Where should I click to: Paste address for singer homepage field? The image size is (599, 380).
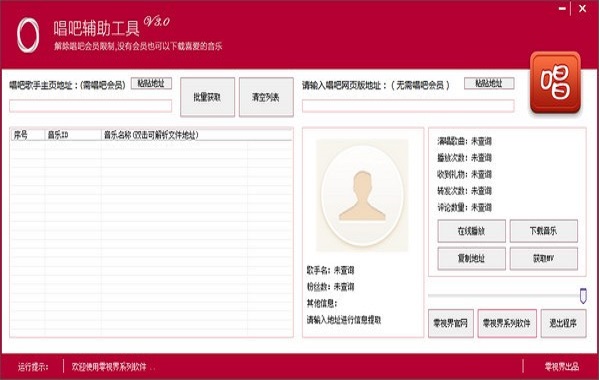(151, 83)
